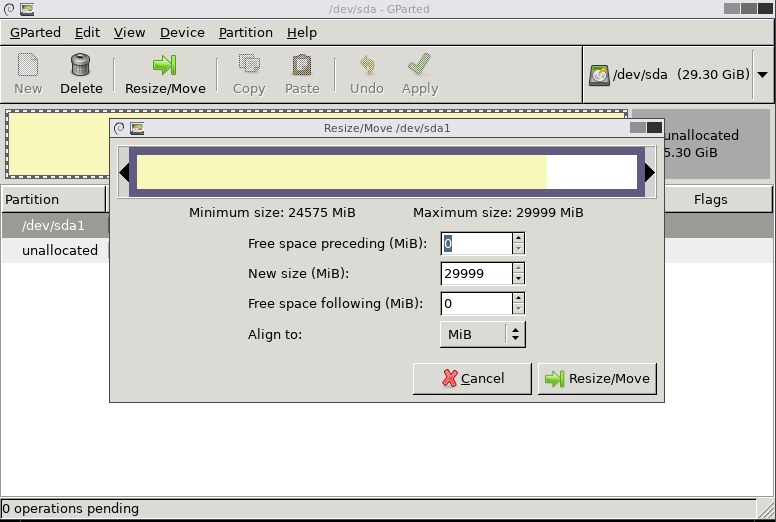The width and height of the screenshot is (776, 522).
Task: Open the GParted menu
Action: (x=35, y=33)
